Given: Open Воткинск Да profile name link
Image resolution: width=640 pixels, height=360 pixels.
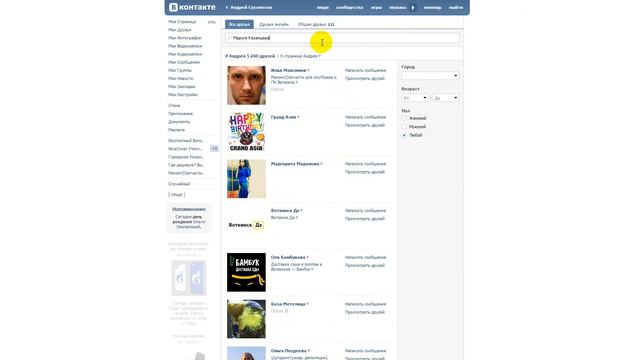Looking at the screenshot, I should 285,211.
